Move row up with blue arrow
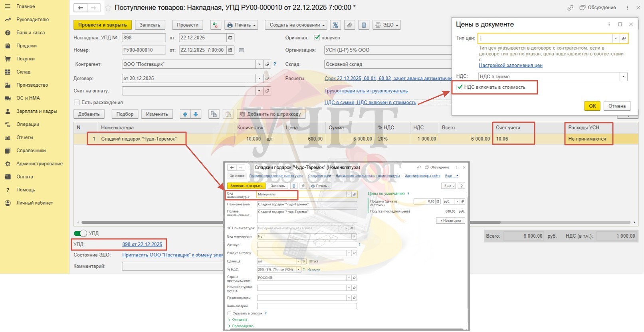The width and height of the screenshot is (644, 332). click(185, 114)
